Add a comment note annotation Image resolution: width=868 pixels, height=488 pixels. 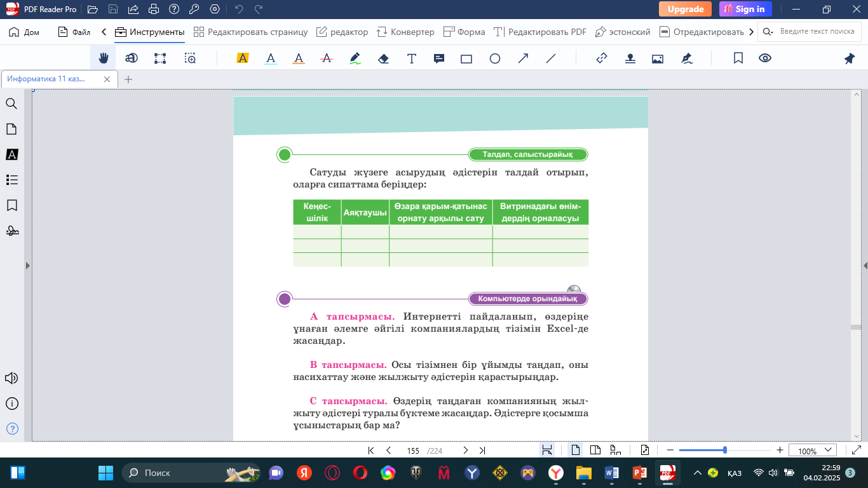pyautogui.click(x=438, y=58)
